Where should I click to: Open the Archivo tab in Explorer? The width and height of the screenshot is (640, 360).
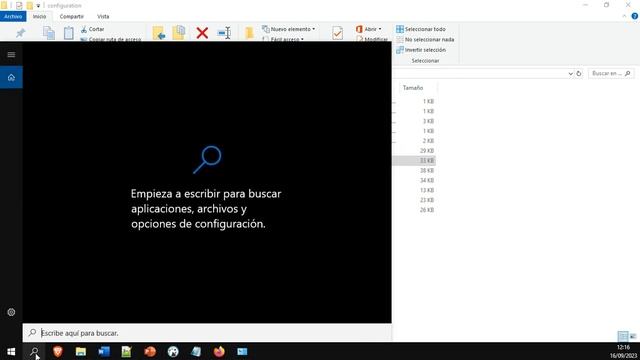[13, 16]
